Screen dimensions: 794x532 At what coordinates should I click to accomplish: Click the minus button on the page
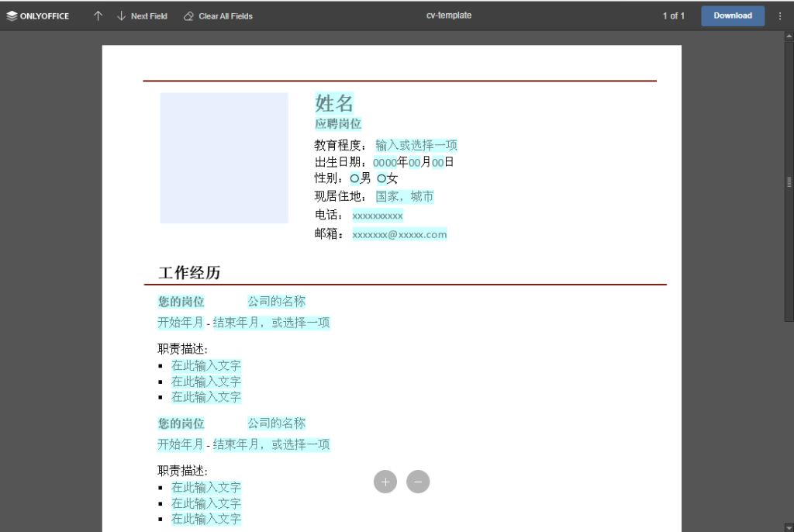418,482
